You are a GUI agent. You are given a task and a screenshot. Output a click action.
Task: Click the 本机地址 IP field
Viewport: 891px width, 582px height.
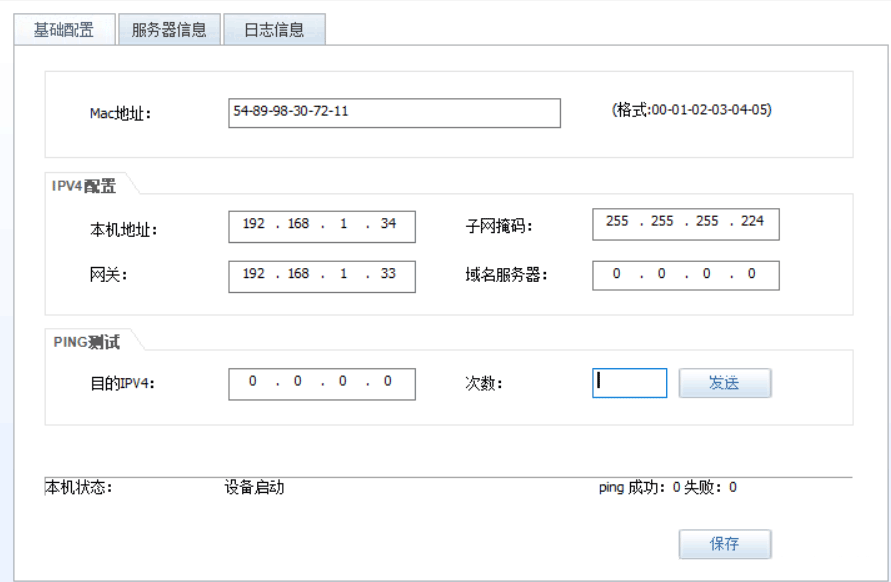[x=322, y=227]
